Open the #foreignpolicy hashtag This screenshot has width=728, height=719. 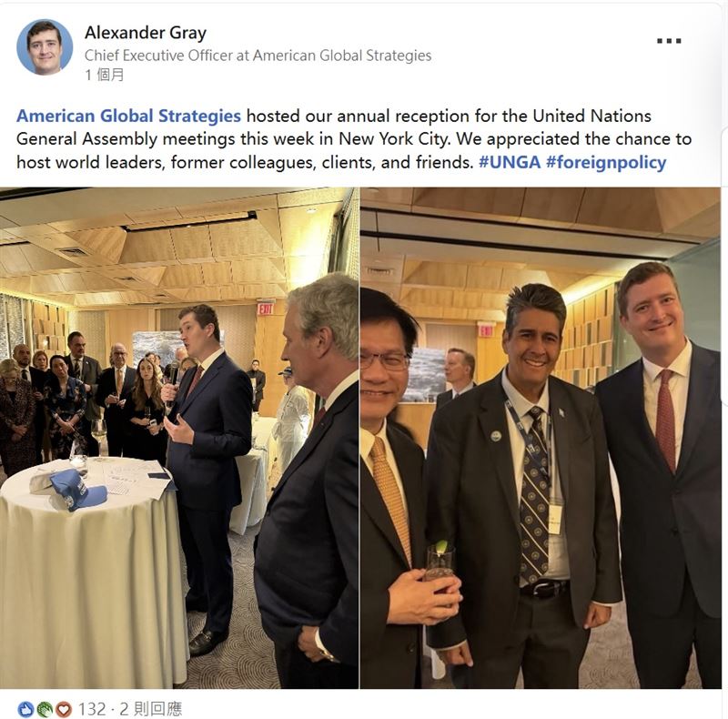coord(606,162)
